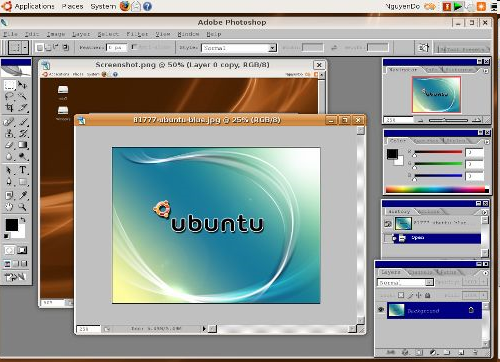Toggle lock transparent pixels in Layers panel
The image size is (500, 362).
[x=401, y=295]
